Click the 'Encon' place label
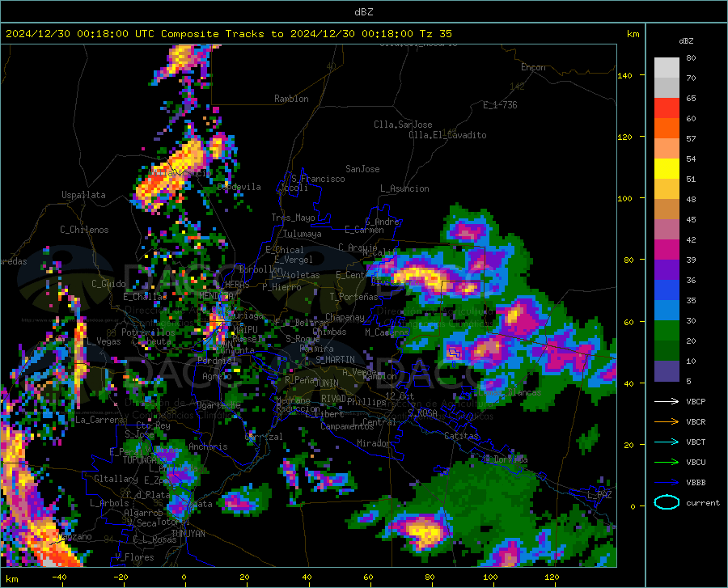 click(x=533, y=67)
